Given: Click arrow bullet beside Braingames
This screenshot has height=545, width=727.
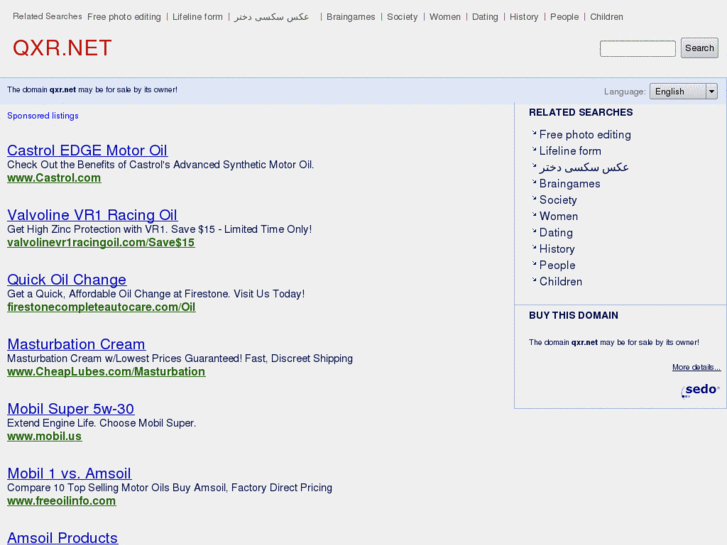Looking at the screenshot, I should pos(534,182).
